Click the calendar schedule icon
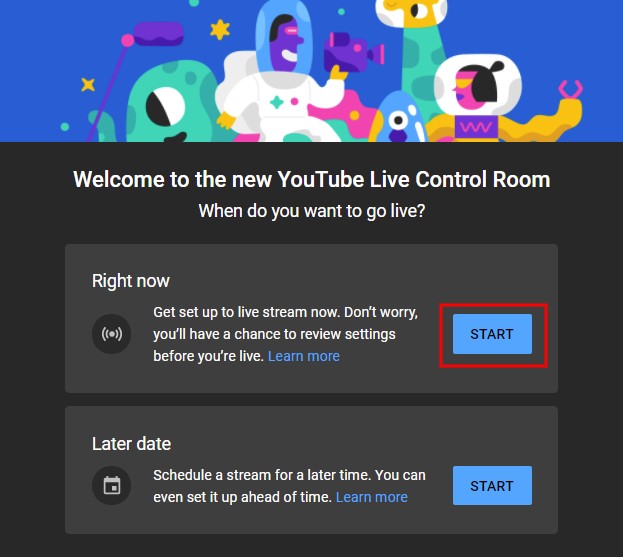Viewport: 623px width, 557px height. click(x=112, y=485)
